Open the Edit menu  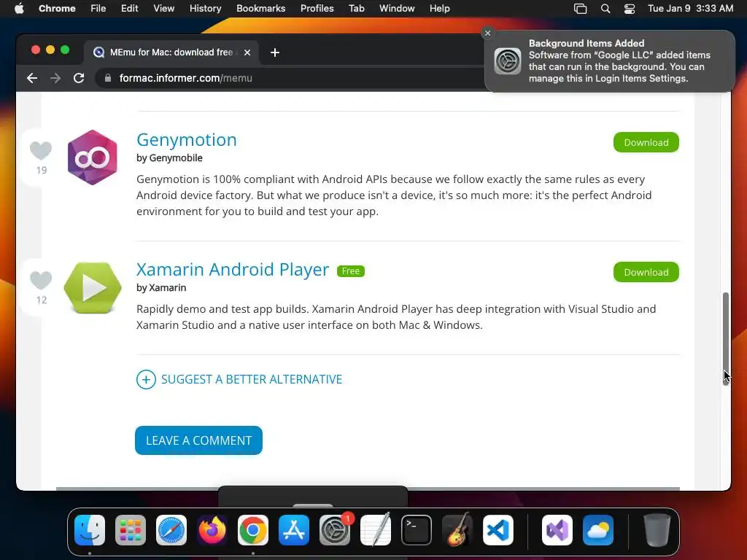(130, 9)
